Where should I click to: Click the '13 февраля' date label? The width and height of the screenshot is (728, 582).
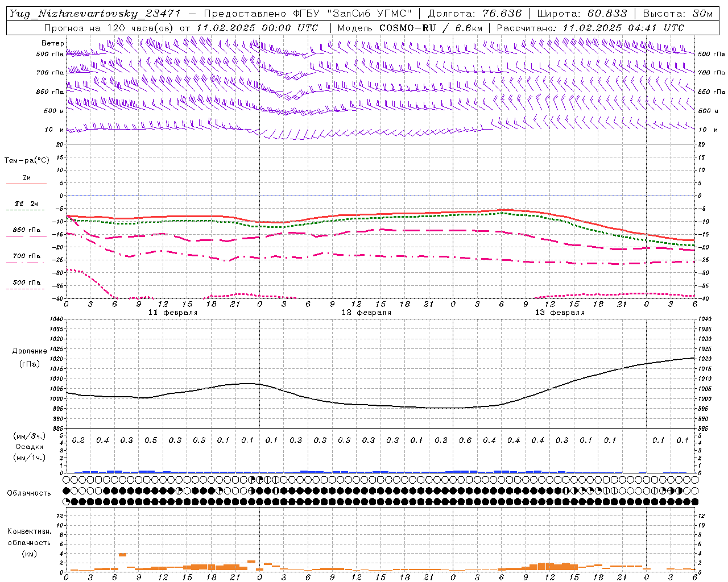560,313
